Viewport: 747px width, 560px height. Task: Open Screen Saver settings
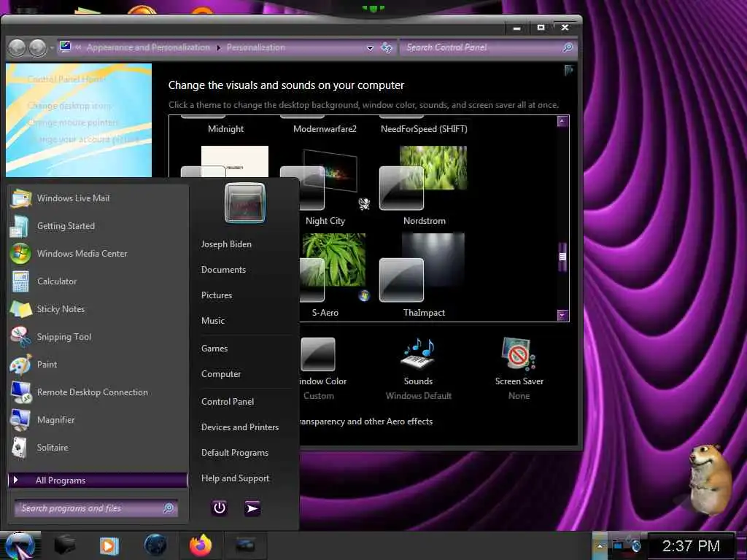(519, 368)
